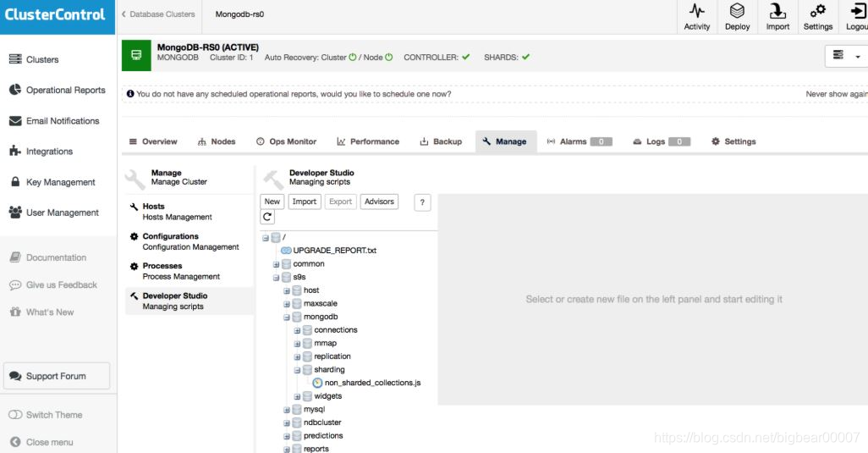The height and width of the screenshot is (453, 868).
Task: Switch to the Ops Monitor tab
Action: [x=286, y=141]
